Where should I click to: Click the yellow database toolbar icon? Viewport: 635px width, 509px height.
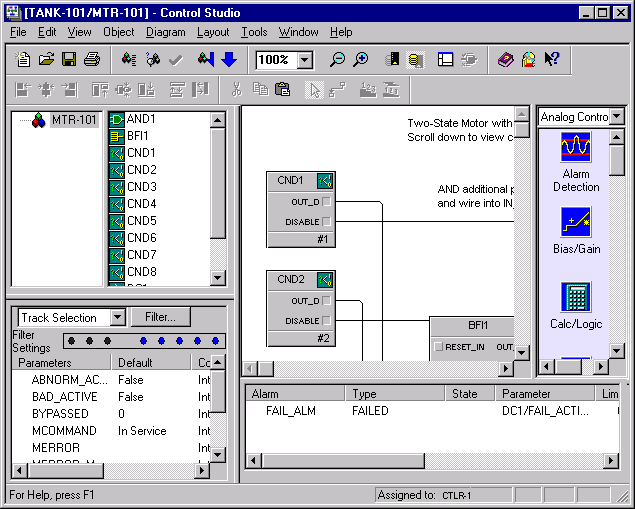[415, 60]
